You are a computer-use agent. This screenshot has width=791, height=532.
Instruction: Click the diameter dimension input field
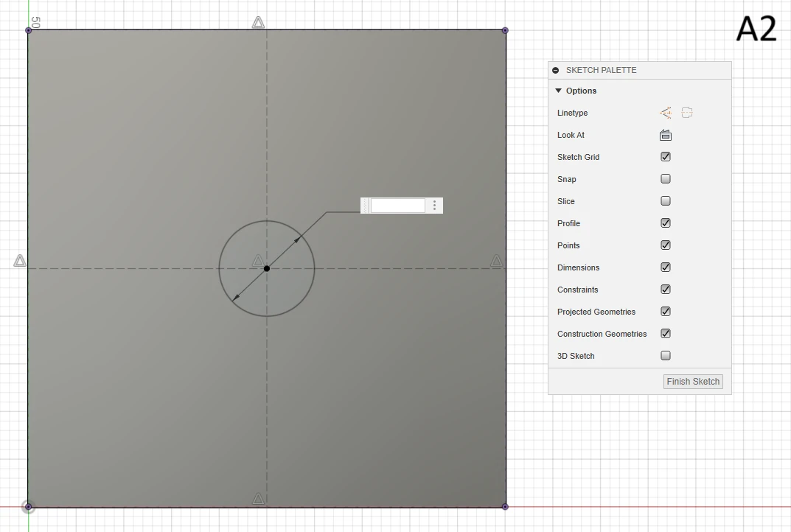point(398,206)
